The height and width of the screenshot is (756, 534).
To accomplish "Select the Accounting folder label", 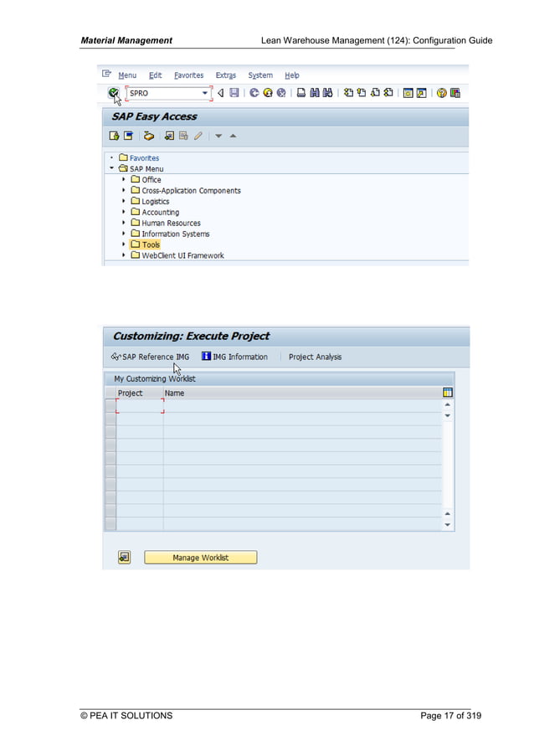I will 160,212.
